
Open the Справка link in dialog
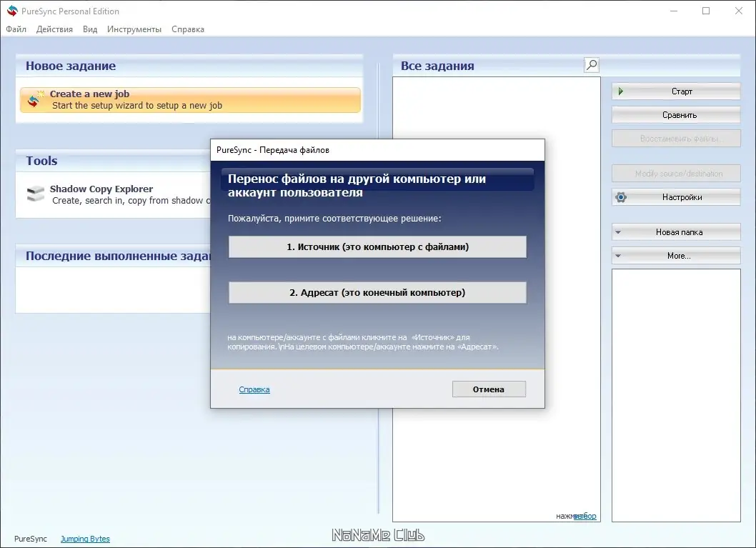click(x=254, y=389)
